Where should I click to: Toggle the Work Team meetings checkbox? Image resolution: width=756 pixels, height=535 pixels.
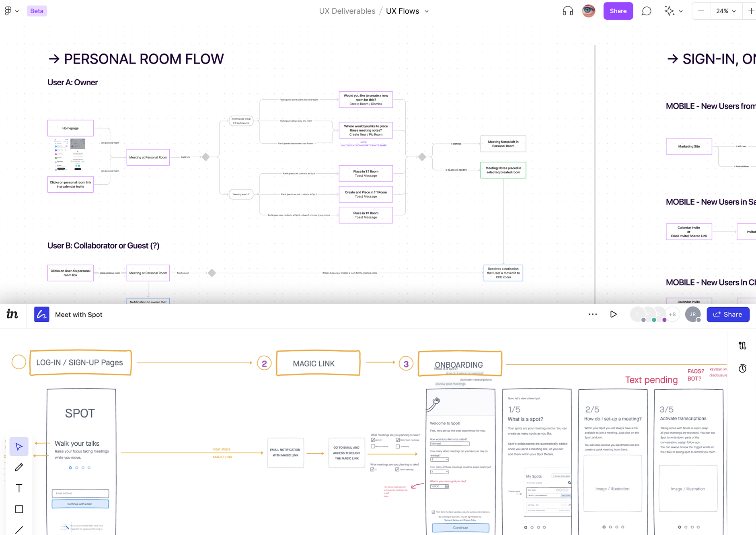(x=398, y=440)
